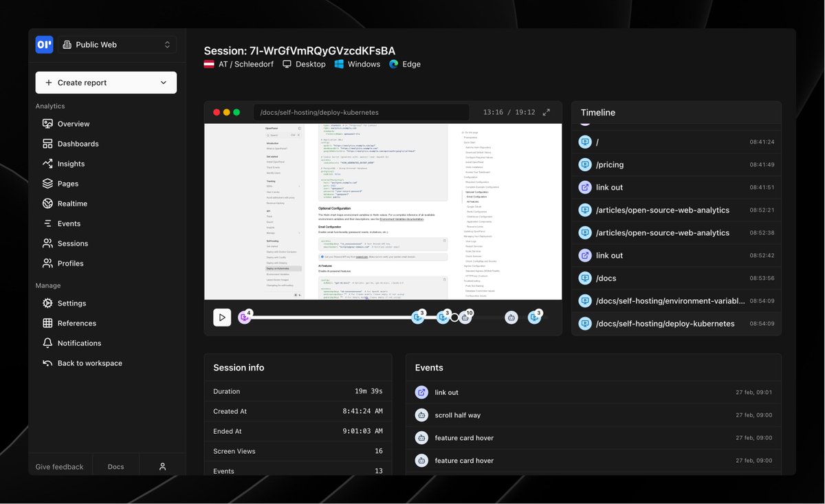Click the Back to workspace arrow icon
Viewport: 825px width, 504px height.
click(x=47, y=363)
